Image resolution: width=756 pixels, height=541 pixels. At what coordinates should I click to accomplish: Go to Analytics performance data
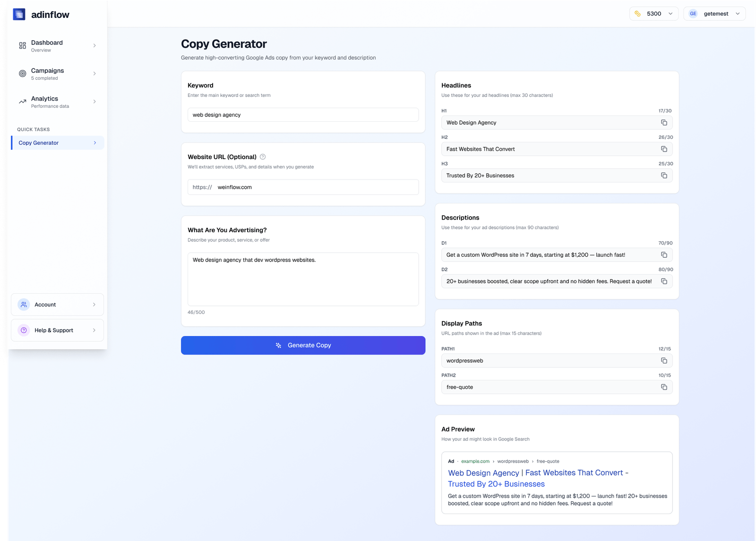tap(57, 102)
